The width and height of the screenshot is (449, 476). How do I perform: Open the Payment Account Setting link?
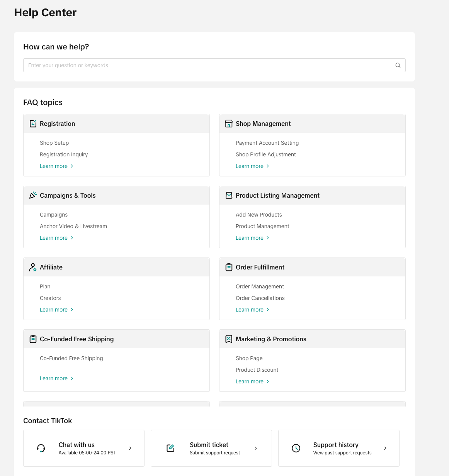pyautogui.click(x=267, y=143)
